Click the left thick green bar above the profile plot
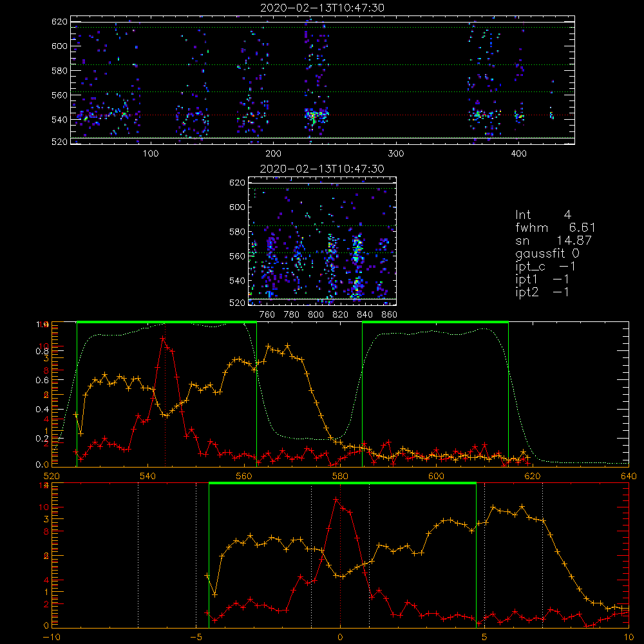644x644 pixels. tap(167, 323)
